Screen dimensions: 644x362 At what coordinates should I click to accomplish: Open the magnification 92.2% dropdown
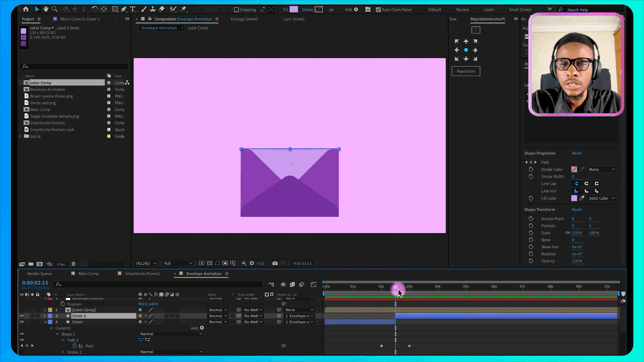(146, 263)
